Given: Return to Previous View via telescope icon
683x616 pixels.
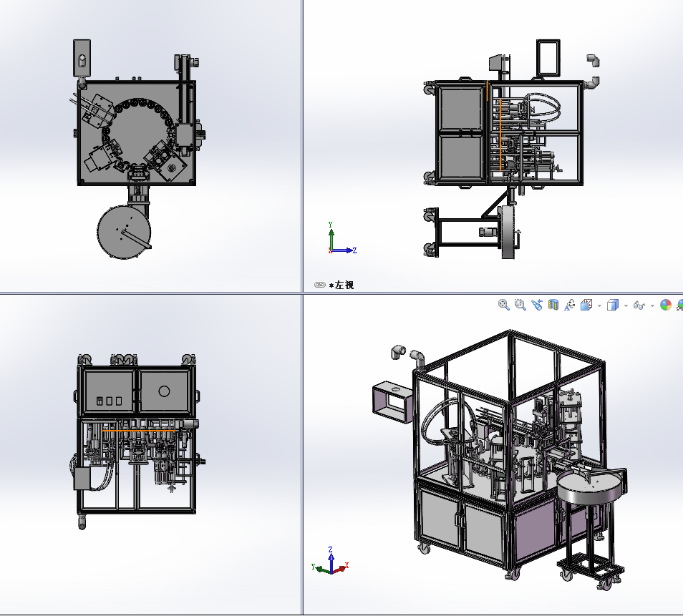Looking at the screenshot, I should tap(537, 305).
